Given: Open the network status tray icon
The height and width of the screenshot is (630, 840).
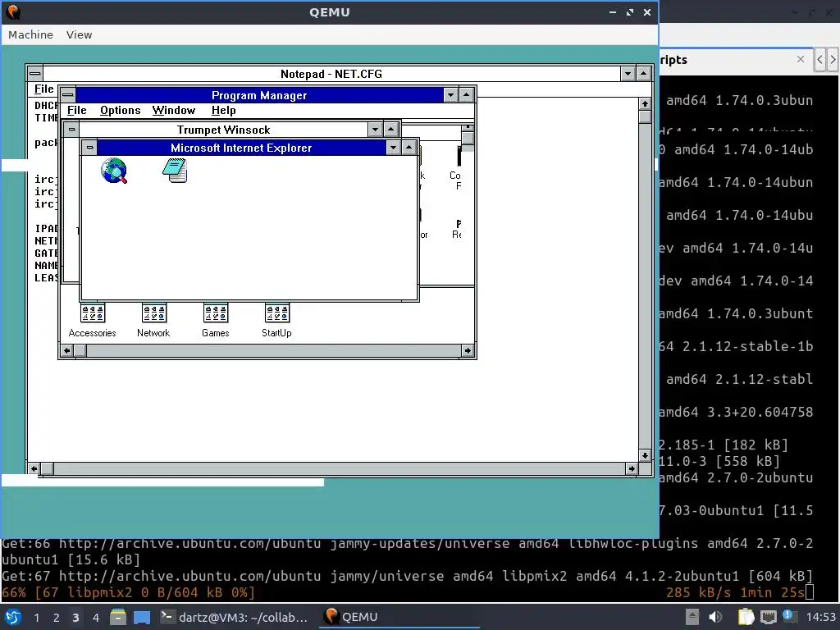Looking at the screenshot, I should coord(768,617).
